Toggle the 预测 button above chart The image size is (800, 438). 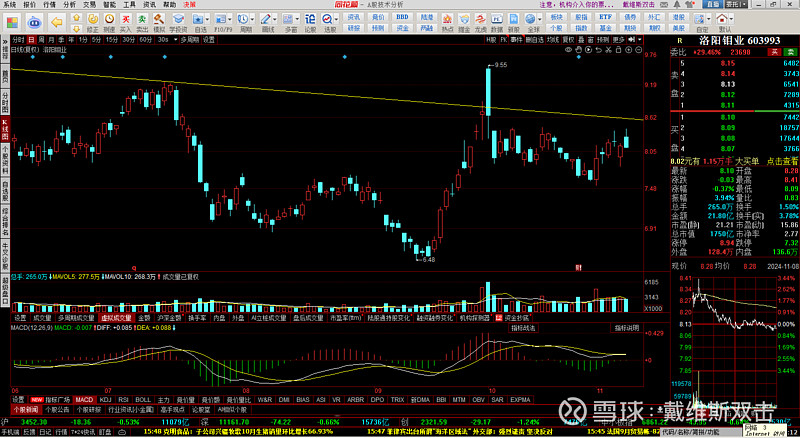click(x=604, y=40)
